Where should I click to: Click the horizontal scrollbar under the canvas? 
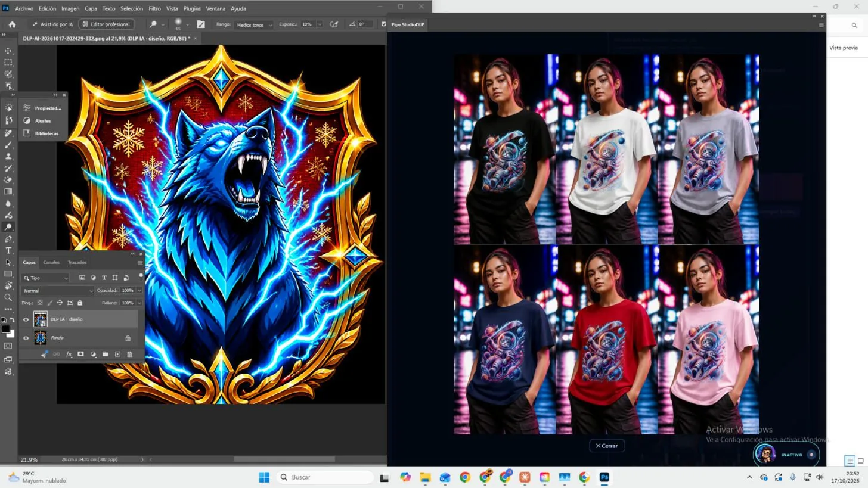(284, 459)
